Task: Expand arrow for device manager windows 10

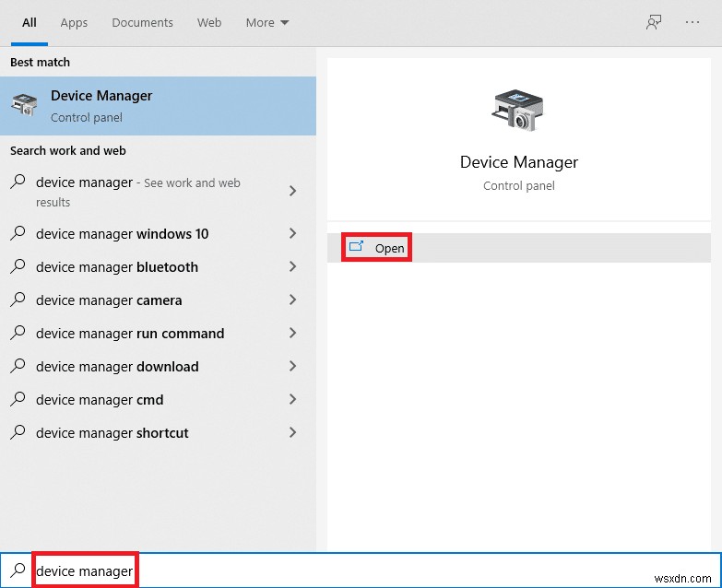Action: tap(293, 234)
